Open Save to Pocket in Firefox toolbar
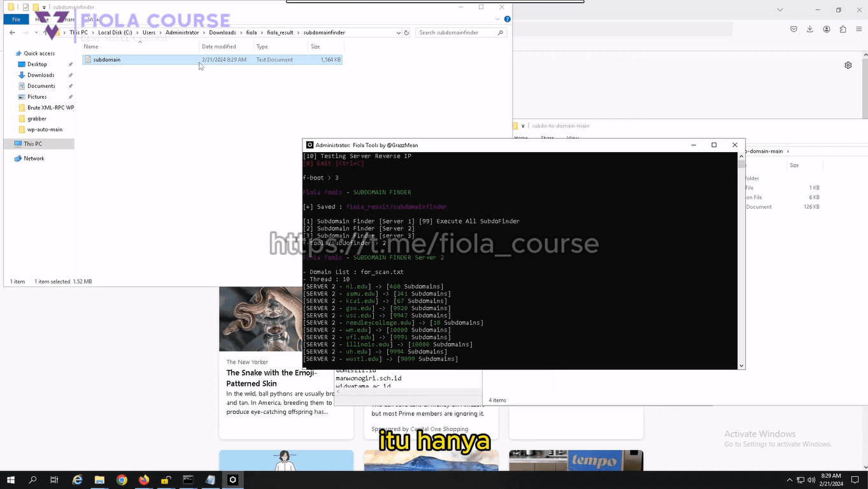The width and height of the screenshot is (868, 489). point(793,29)
